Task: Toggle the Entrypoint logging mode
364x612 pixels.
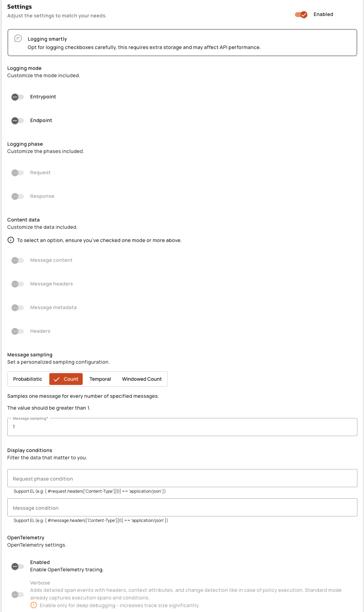Action: click(17, 97)
